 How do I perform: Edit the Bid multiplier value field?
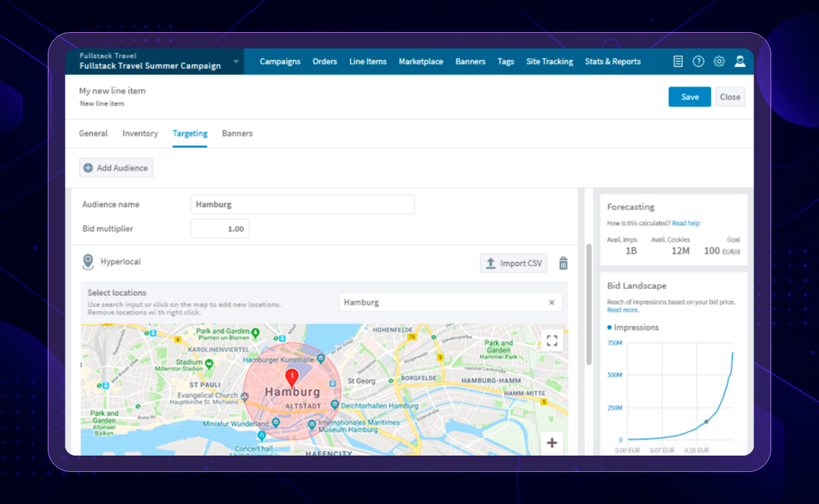pyautogui.click(x=220, y=229)
